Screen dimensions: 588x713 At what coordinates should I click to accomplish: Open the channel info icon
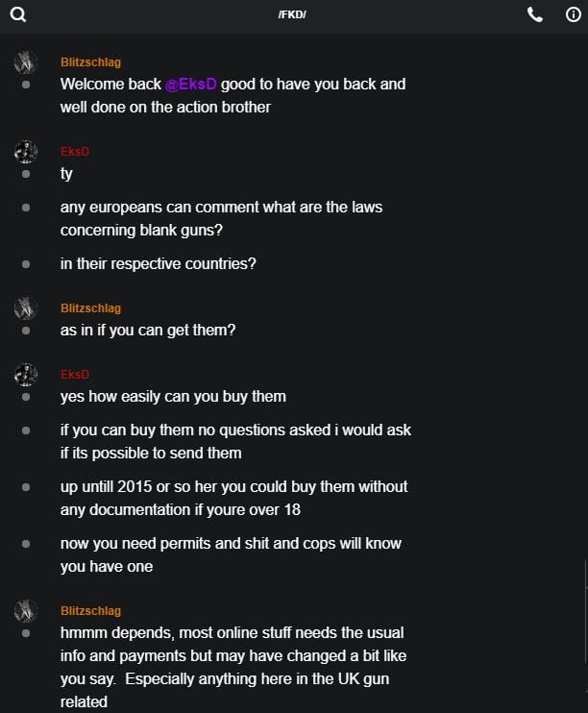click(573, 14)
